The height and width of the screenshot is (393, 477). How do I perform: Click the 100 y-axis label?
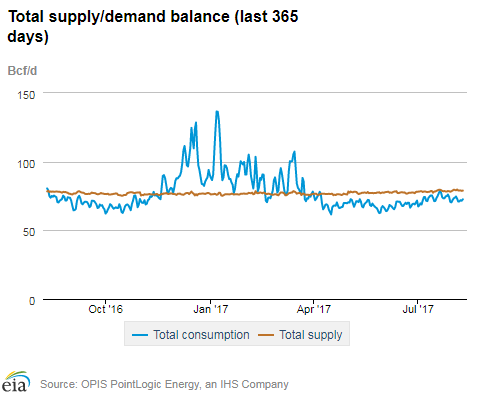[x=26, y=164]
